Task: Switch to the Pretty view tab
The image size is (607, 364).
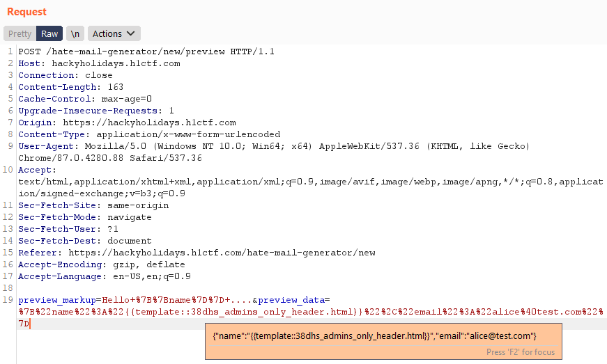Action: pyautogui.click(x=20, y=33)
